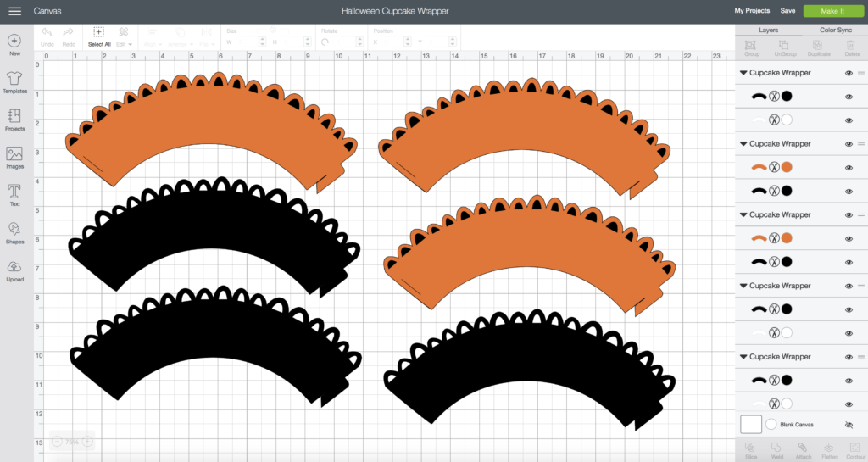
Task: Click the zoom out minus button
Action: pyautogui.click(x=57, y=442)
